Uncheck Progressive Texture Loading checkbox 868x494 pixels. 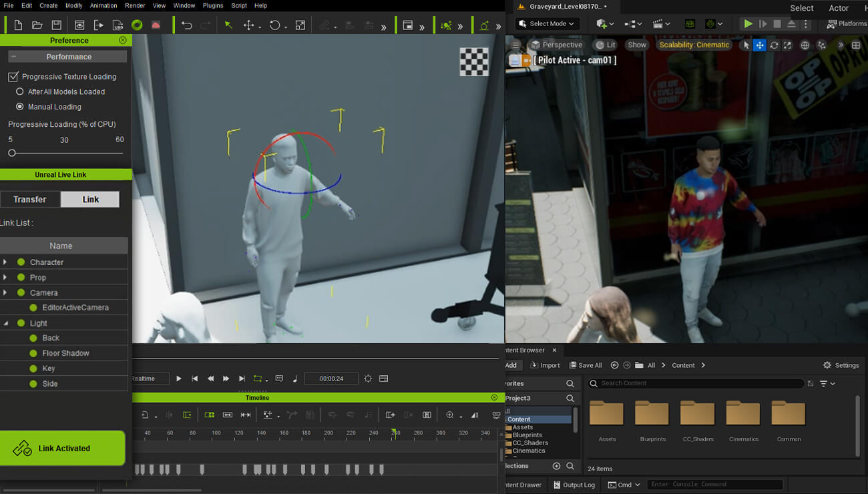click(x=13, y=77)
